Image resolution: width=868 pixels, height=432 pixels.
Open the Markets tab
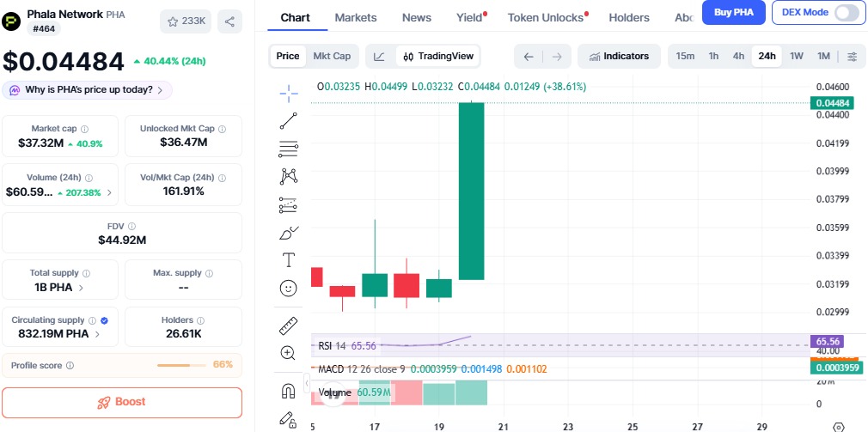[x=356, y=18]
